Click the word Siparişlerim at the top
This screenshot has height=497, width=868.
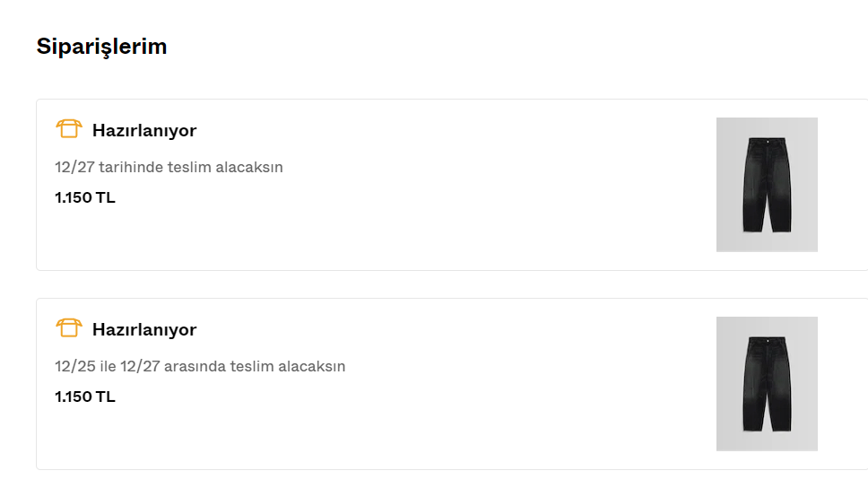[x=101, y=47]
